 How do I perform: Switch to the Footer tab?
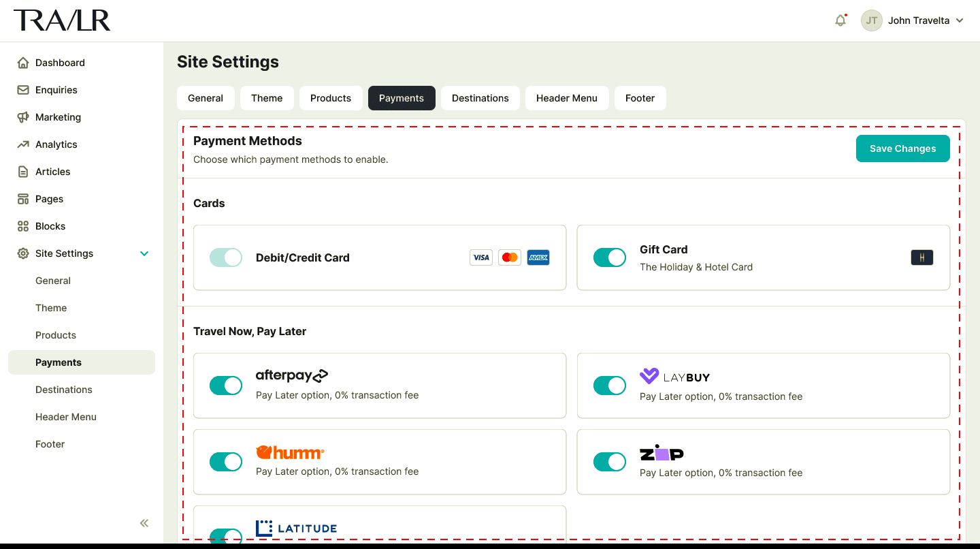click(640, 98)
